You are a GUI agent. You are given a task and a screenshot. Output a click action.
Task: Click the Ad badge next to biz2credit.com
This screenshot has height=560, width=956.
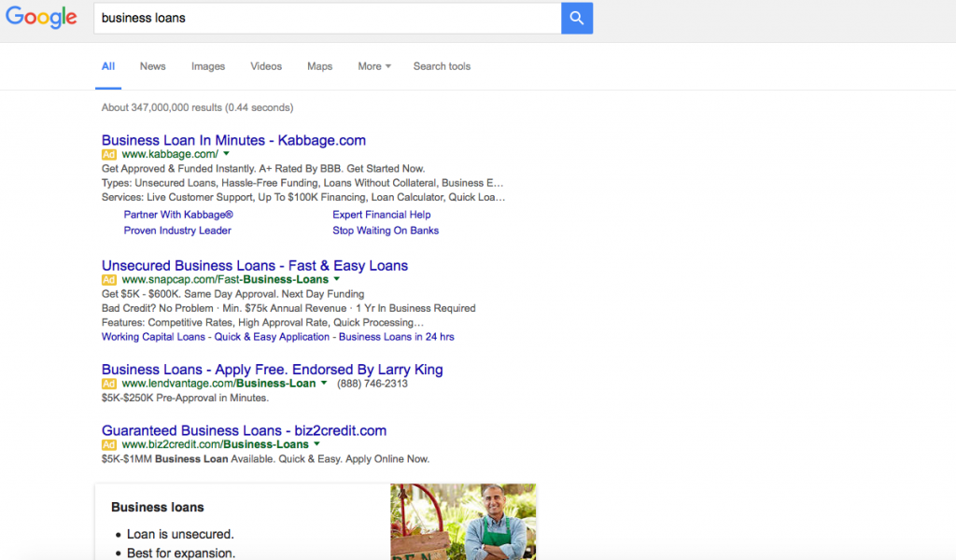[x=107, y=444]
